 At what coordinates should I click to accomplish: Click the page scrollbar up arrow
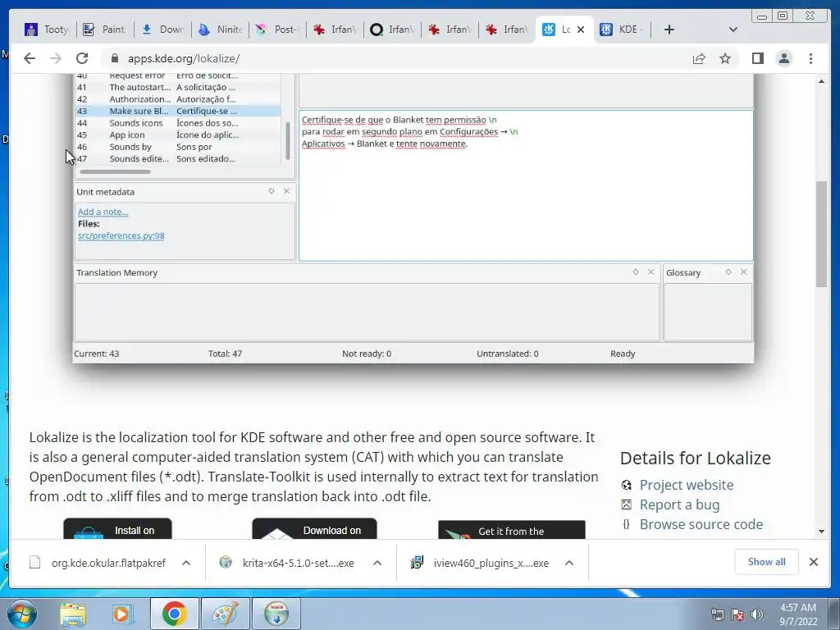821,81
